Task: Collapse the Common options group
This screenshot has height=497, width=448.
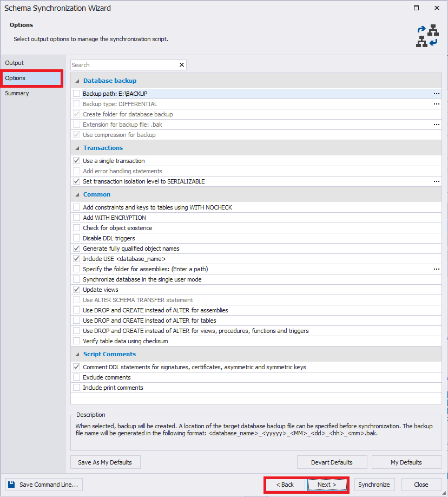Action: [x=77, y=194]
